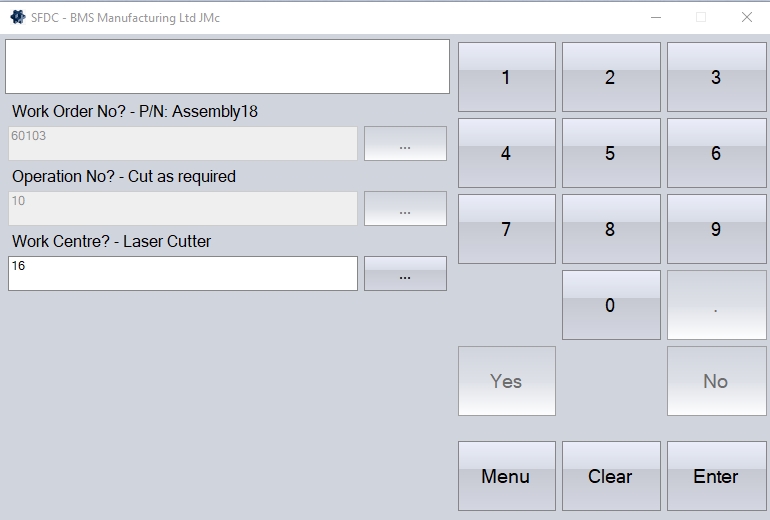Open Work Order No lookup ellipsis button
770x520 pixels.
click(x=405, y=144)
